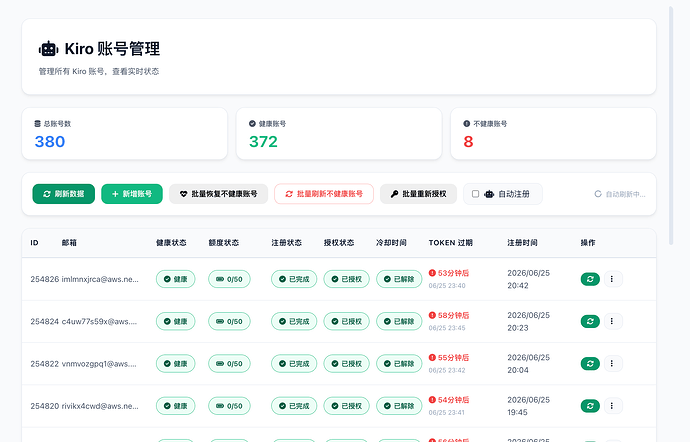The width and height of the screenshot is (690, 442).
Task: Click 健康 badge in row 254820
Action: pyautogui.click(x=176, y=406)
